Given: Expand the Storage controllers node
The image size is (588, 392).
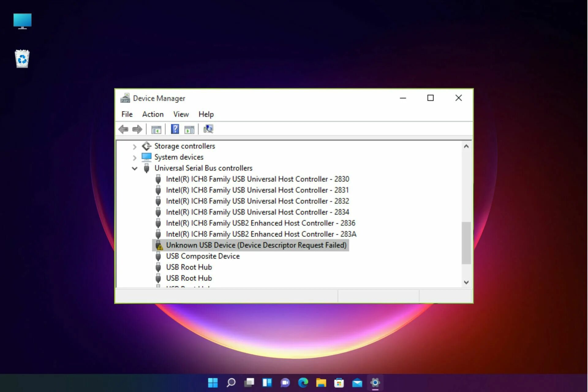Looking at the screenshot, I should tap(134, 147).
